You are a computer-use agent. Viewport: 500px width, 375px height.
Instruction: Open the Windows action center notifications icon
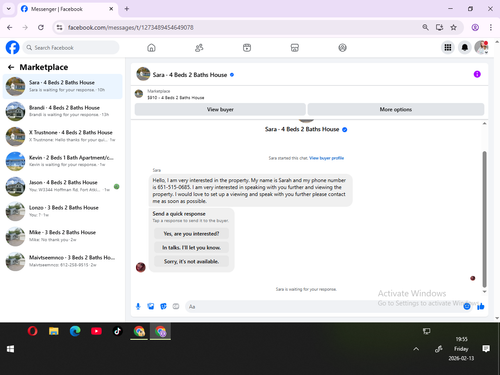486,349
